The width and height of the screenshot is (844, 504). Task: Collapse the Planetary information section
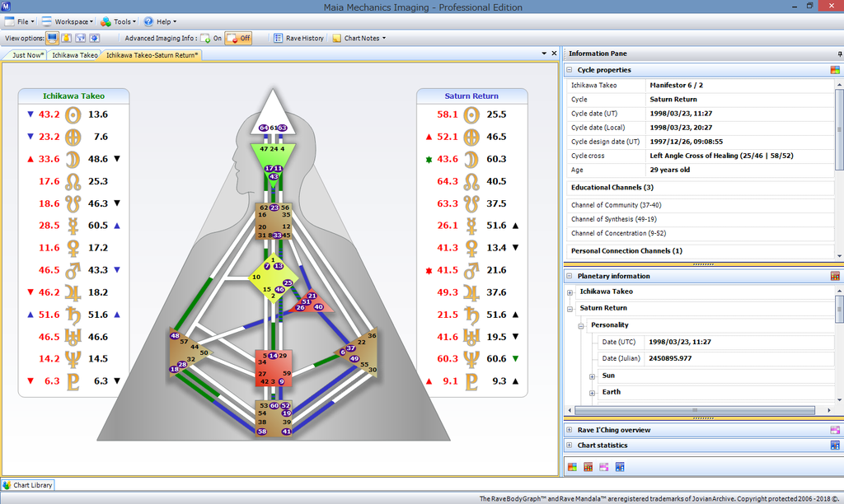(x=570, y=276)
